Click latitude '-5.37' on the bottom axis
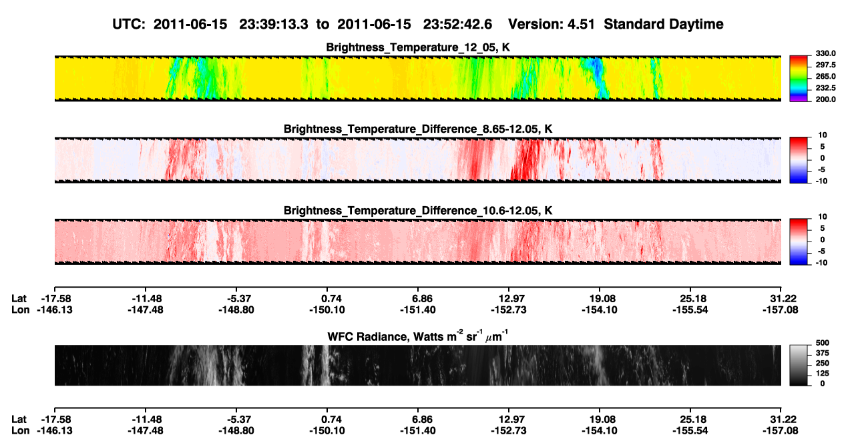The width and height of the screenshot is (868, 445). coord(238,420)
